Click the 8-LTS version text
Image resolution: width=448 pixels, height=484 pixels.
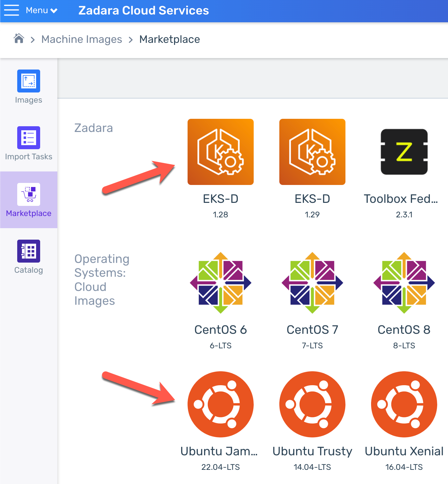[x=404, y=346]
